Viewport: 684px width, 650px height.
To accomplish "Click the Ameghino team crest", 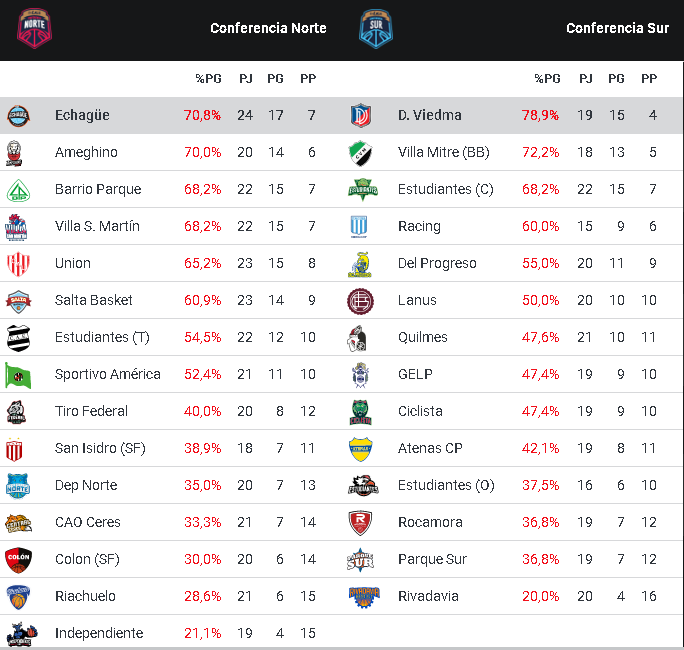I will tap(18, 152).
